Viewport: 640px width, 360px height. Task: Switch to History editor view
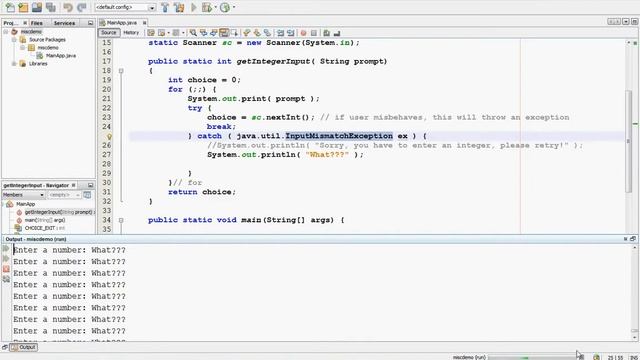pos(131,33)
